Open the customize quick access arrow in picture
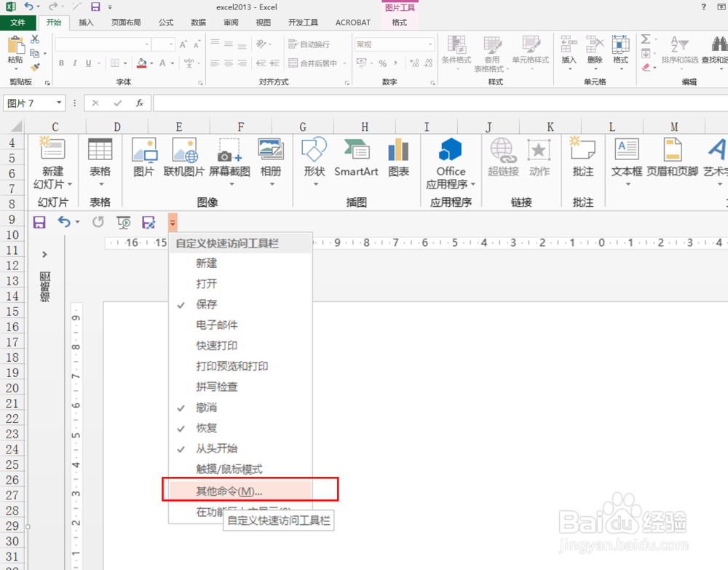Viewport: 728px width, 570px height. pos(173,223)
